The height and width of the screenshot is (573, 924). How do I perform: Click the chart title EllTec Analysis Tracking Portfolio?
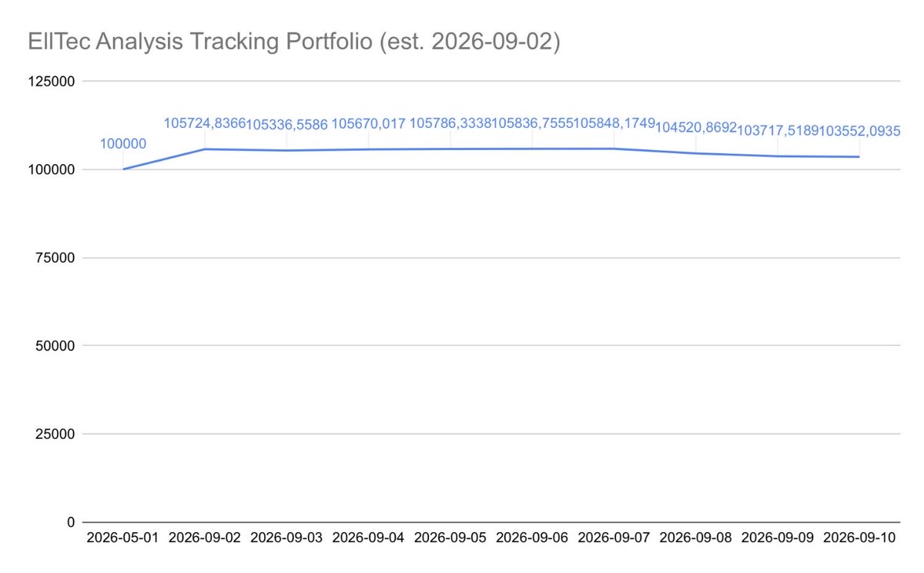pos(293,42)
